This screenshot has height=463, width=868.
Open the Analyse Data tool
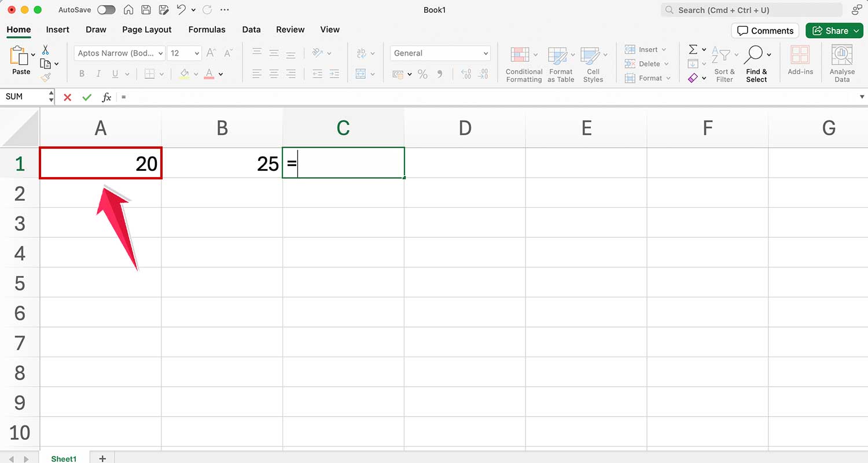click(843, 61)
